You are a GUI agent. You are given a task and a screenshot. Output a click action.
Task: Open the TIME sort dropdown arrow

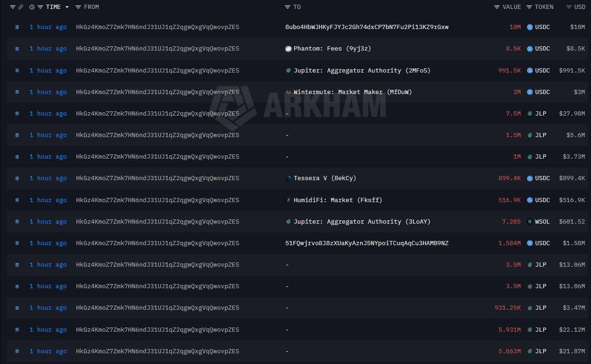66,7
